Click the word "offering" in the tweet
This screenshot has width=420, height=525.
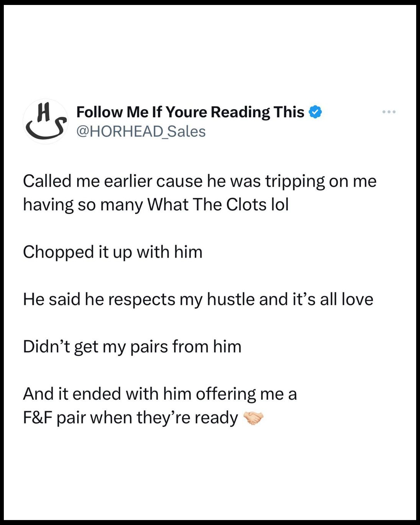pos(226,394)
